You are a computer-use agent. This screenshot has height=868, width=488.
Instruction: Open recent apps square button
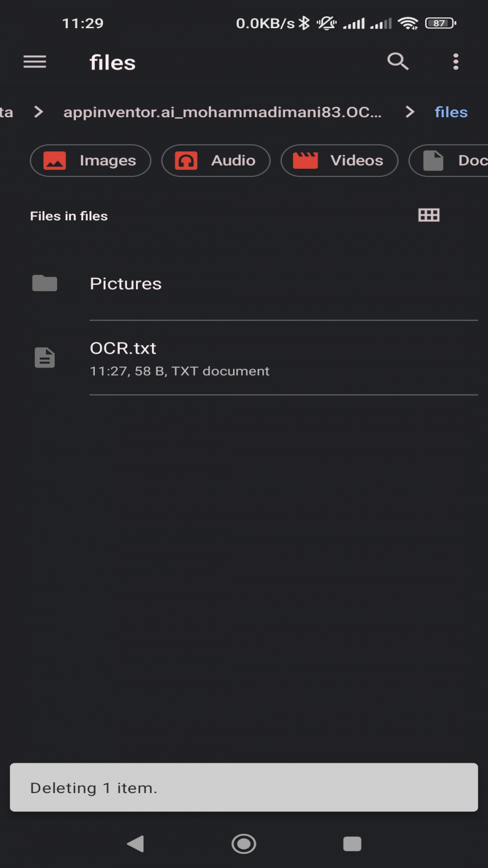pyautogui.click(x=352, y=844)
